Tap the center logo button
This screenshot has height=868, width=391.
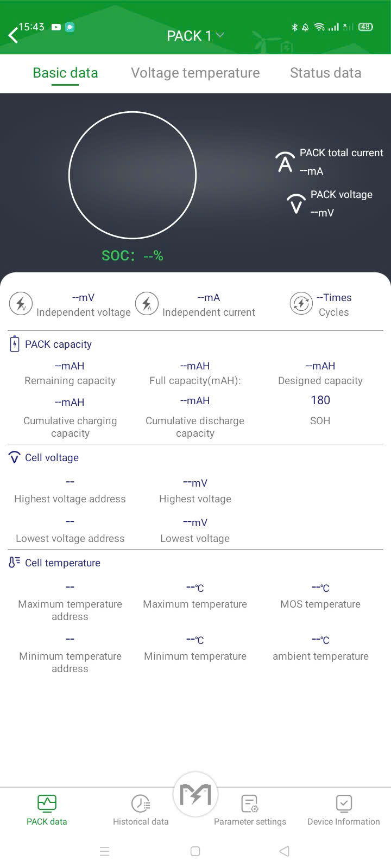(195, 795)
